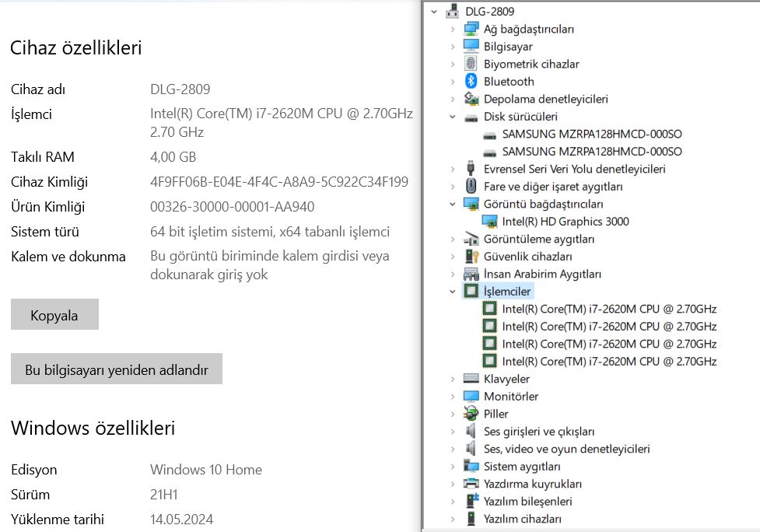760x532 pixels.
Task: Click the Depolama denetleyicileri storage controller icon
Action: click(471, 99)
